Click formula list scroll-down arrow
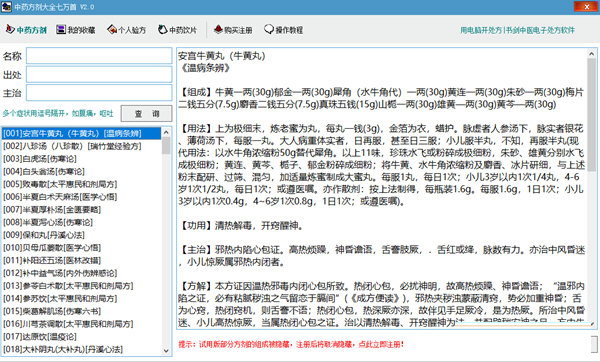The height and width of the screenshot is (362, 600). [x=166, y=350]
